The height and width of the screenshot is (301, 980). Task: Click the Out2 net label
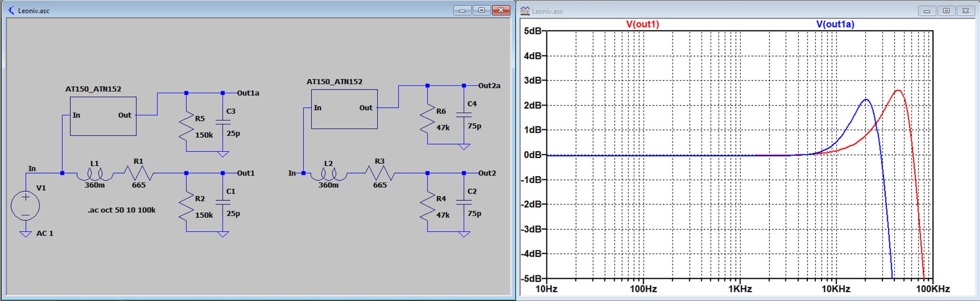[487, 173]
